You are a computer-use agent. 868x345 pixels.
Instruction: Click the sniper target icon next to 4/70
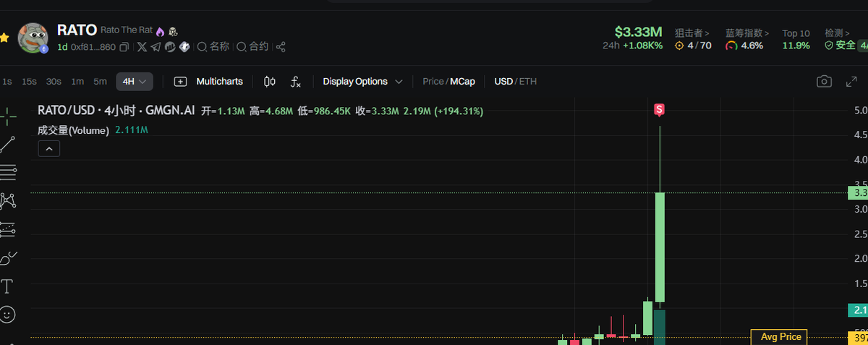point(679,46)
